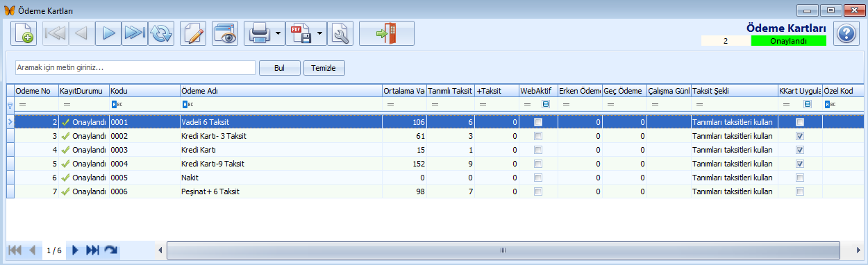Open filter operator for Taksit Şekli column
Screen dimensions: 868x265
[x=698, y=104]
